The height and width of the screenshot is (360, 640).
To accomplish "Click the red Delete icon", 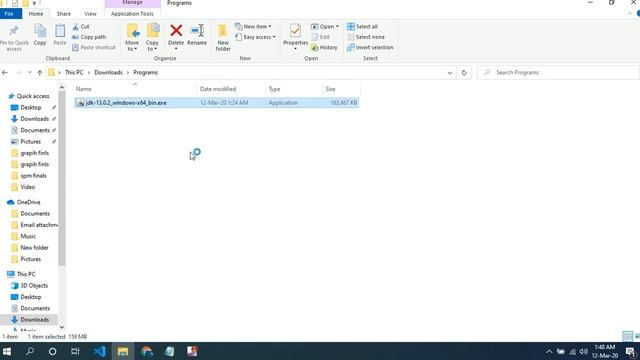I will click(x=176, y=31).
